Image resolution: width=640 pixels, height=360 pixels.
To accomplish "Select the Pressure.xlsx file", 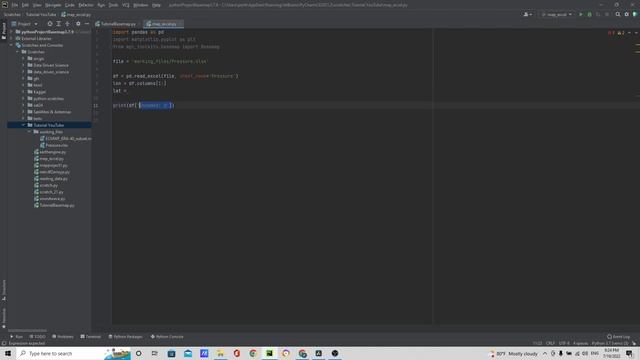I will [x=54, y=145].
